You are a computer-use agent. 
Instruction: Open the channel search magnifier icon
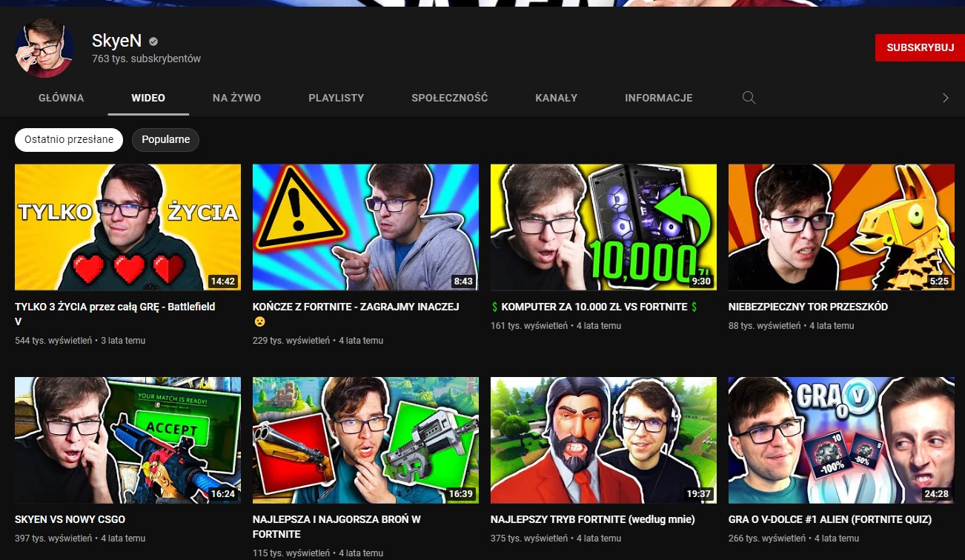pos(749,98)
